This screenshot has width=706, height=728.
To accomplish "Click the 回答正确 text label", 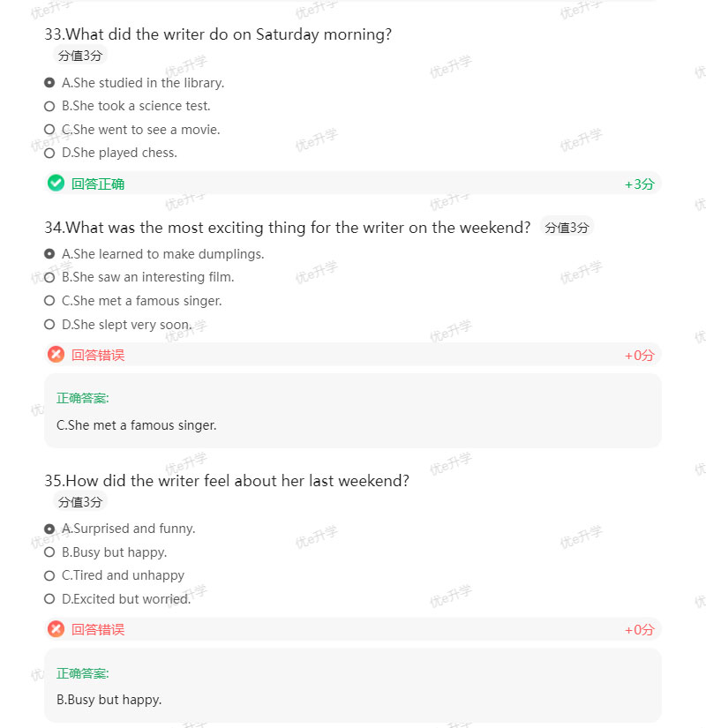I will (x=98, y=184).
